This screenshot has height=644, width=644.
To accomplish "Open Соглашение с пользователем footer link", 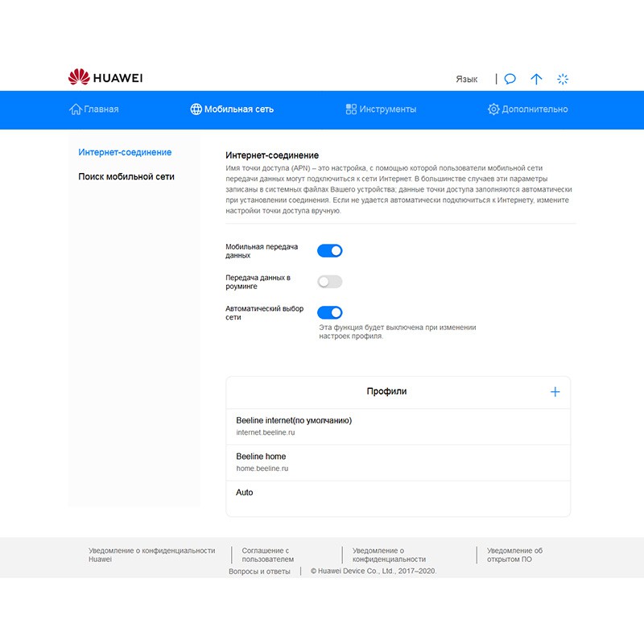I will [x=267, y=555].
